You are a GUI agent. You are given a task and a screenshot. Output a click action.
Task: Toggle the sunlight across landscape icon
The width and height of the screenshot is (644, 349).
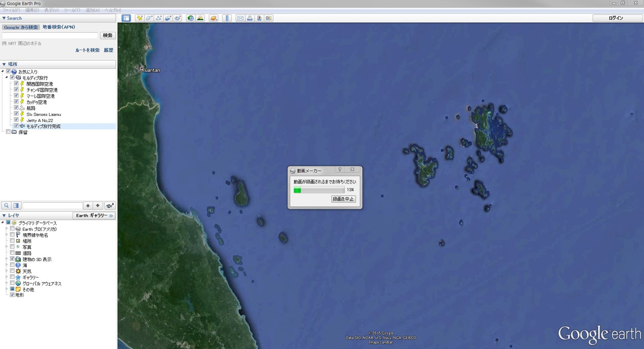(200, 18)
